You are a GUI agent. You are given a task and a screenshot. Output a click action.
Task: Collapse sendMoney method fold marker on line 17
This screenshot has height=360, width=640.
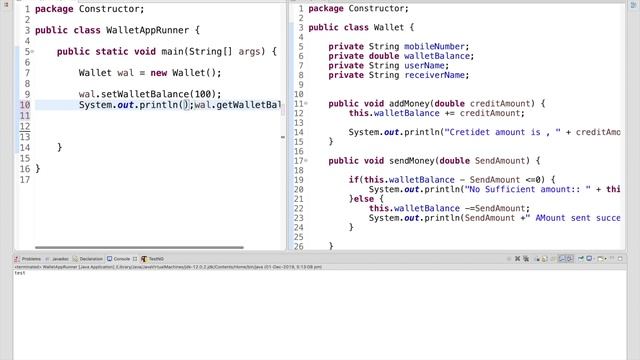(x=306, y=161)
